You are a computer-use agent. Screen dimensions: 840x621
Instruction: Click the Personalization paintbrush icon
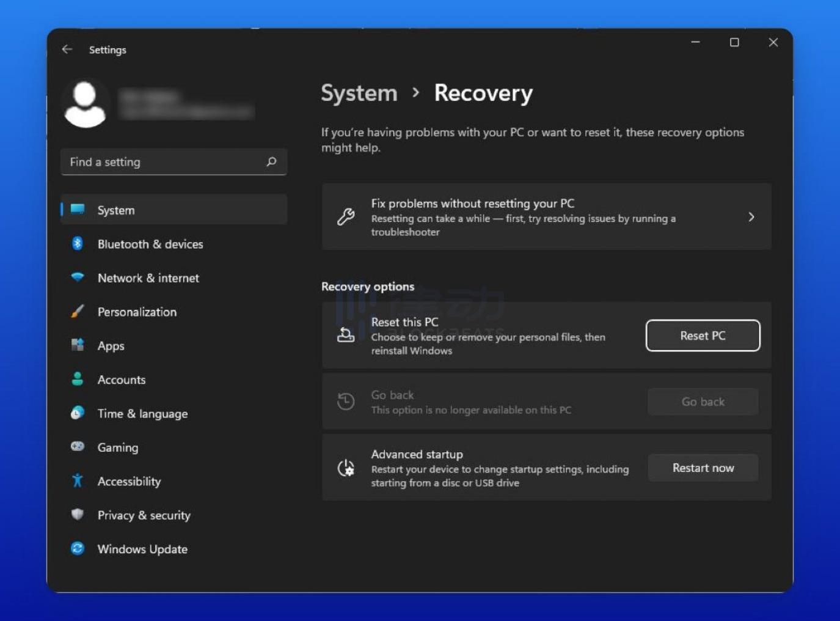click(78, 312)
